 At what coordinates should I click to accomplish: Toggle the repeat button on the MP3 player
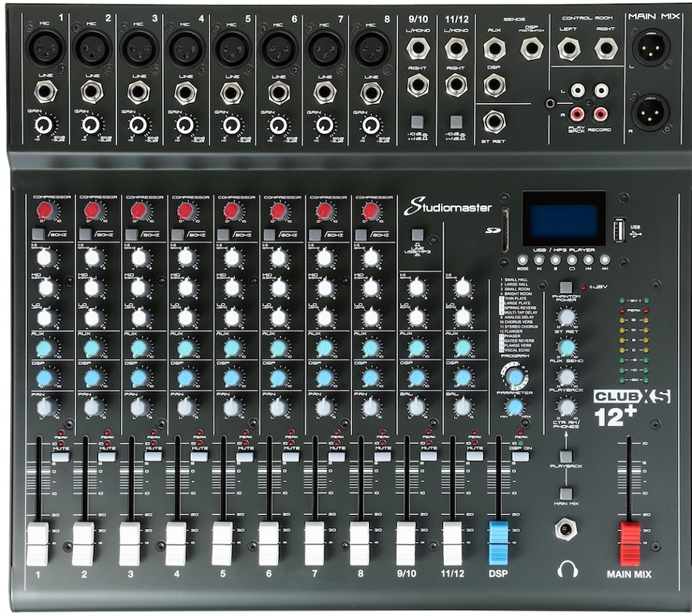point(572,259)
